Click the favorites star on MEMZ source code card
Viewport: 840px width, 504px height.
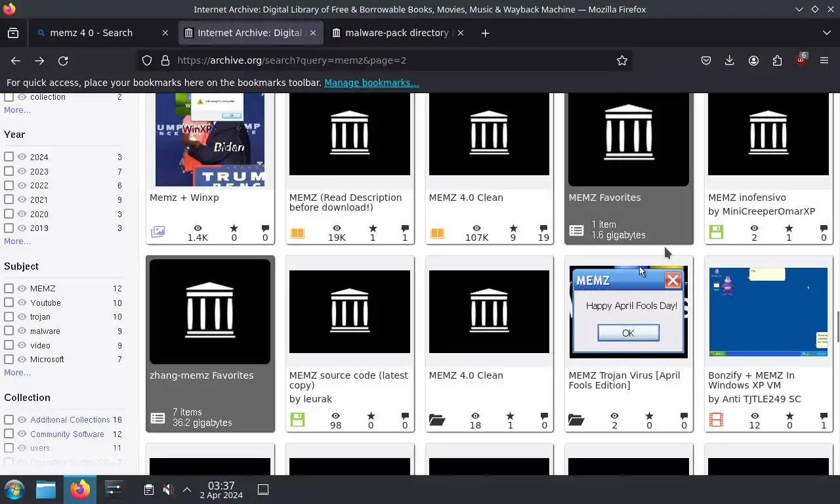371,416
